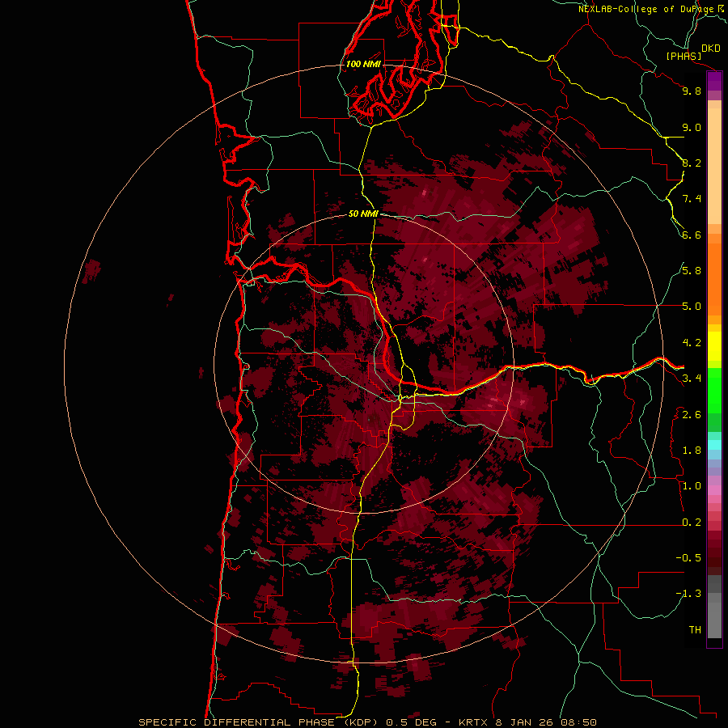Click the 9.0 color scale value
Image resolution: width=728 pixels, height=728 pixels.
tap(692, 127)
